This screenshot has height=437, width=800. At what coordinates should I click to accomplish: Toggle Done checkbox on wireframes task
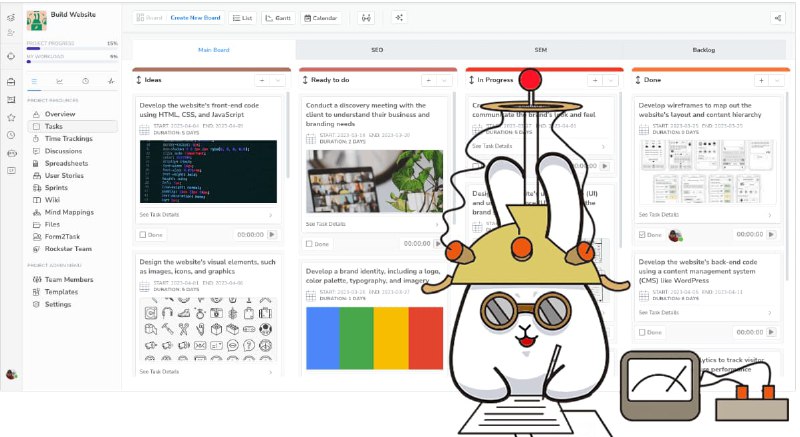click(x=642, y=235)
